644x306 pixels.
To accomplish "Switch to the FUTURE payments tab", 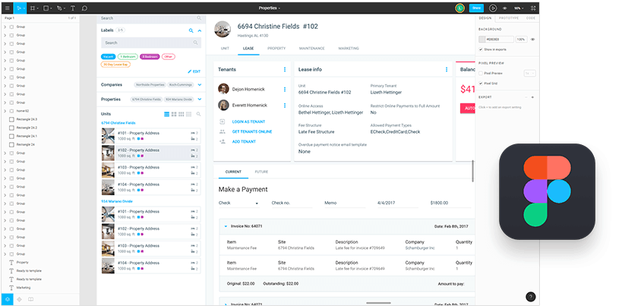I will point(261,172).
